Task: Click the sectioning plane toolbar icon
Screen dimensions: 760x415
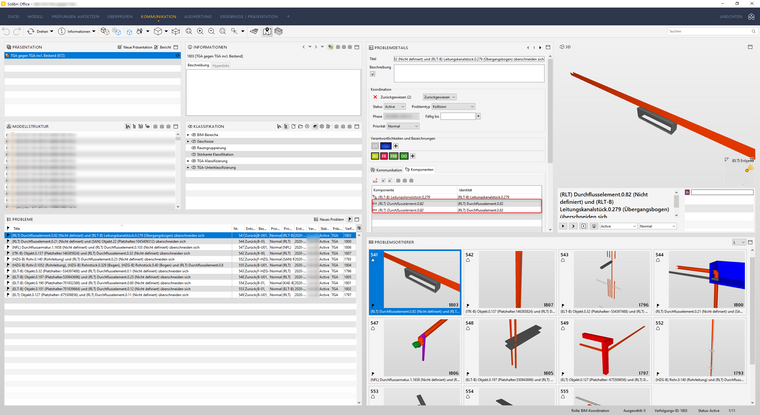Action: [x=254, y=32]
